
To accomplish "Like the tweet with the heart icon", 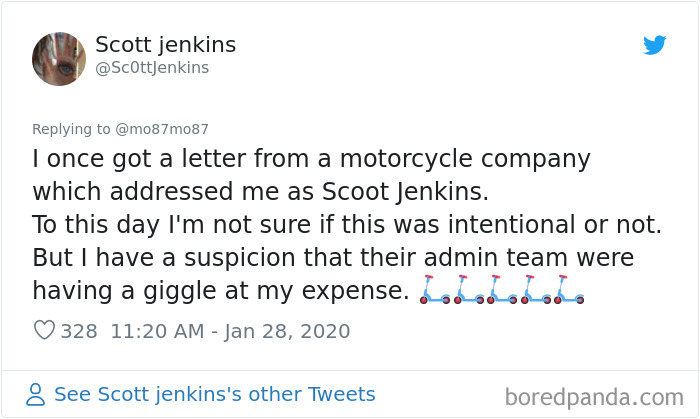I will [44, 331].
